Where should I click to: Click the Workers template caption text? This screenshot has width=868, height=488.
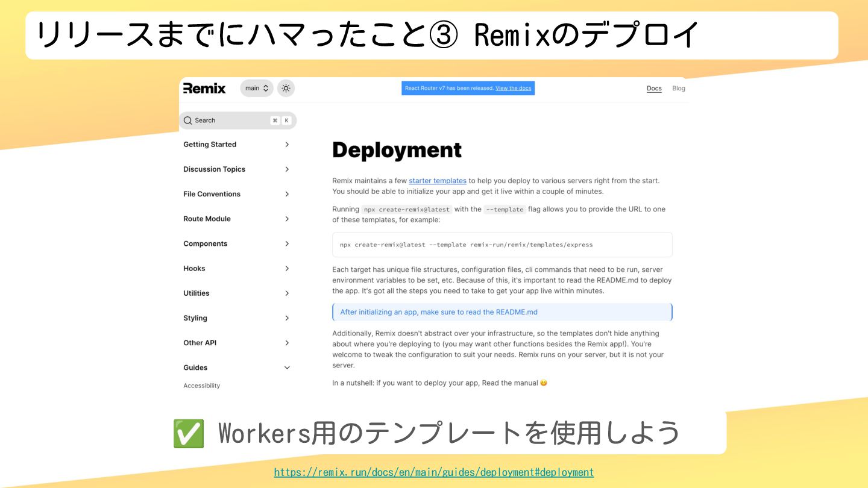[x=449, y=433]
